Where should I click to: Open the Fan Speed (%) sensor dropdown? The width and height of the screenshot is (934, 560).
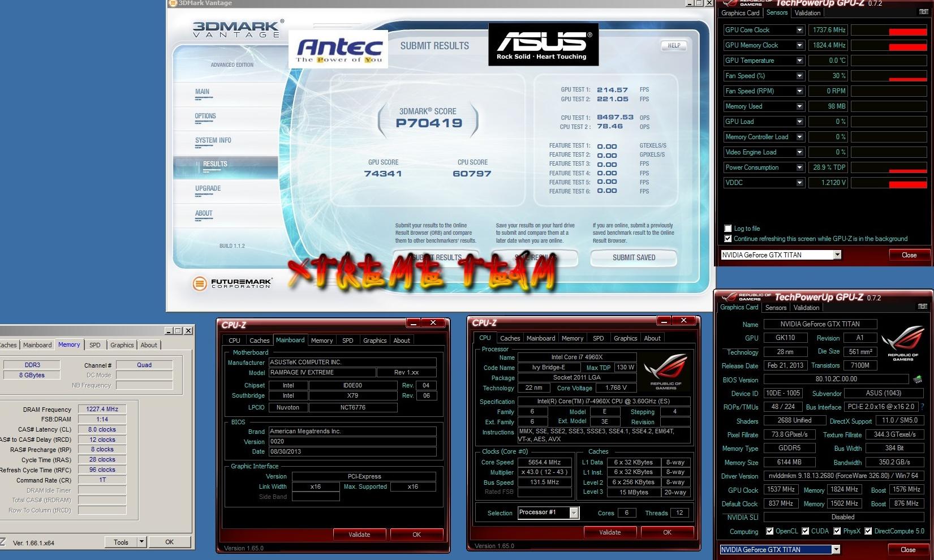799,76
